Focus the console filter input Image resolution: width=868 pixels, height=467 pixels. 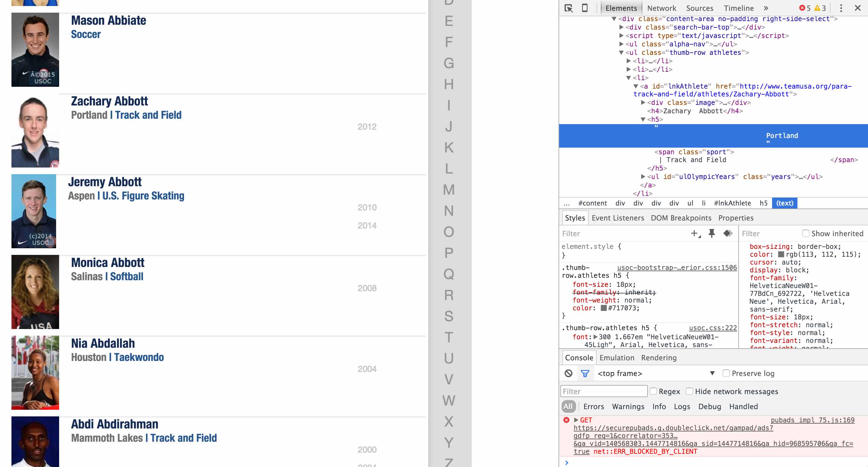click(604, 391)
